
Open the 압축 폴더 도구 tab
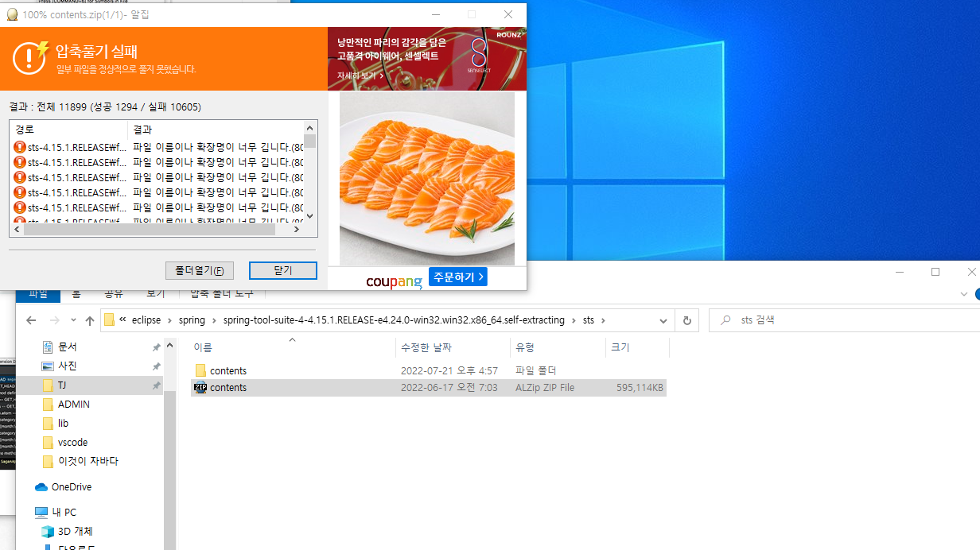[222, 293]
